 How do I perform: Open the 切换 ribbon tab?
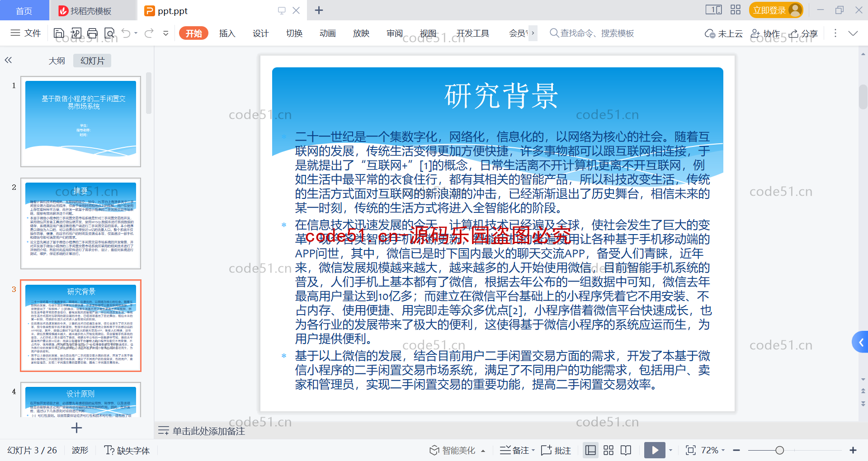[294, 33]
